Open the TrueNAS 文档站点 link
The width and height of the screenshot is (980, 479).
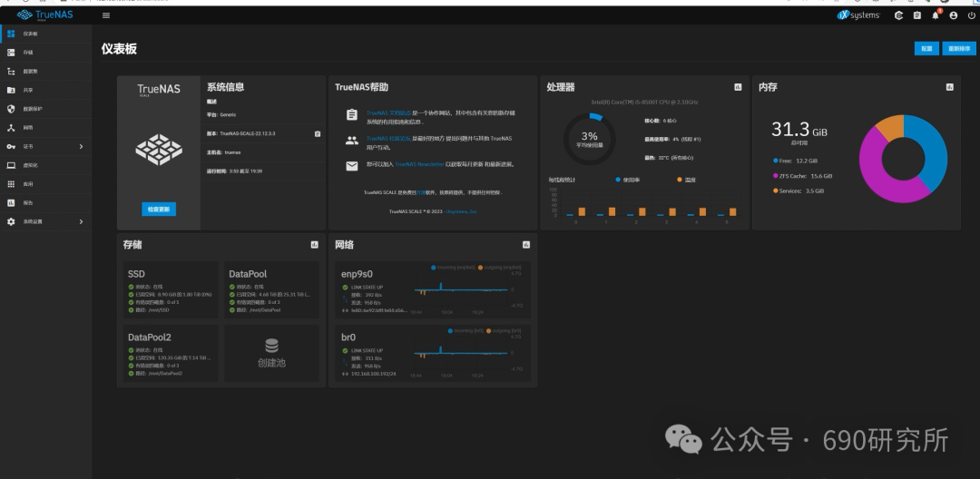388,113
